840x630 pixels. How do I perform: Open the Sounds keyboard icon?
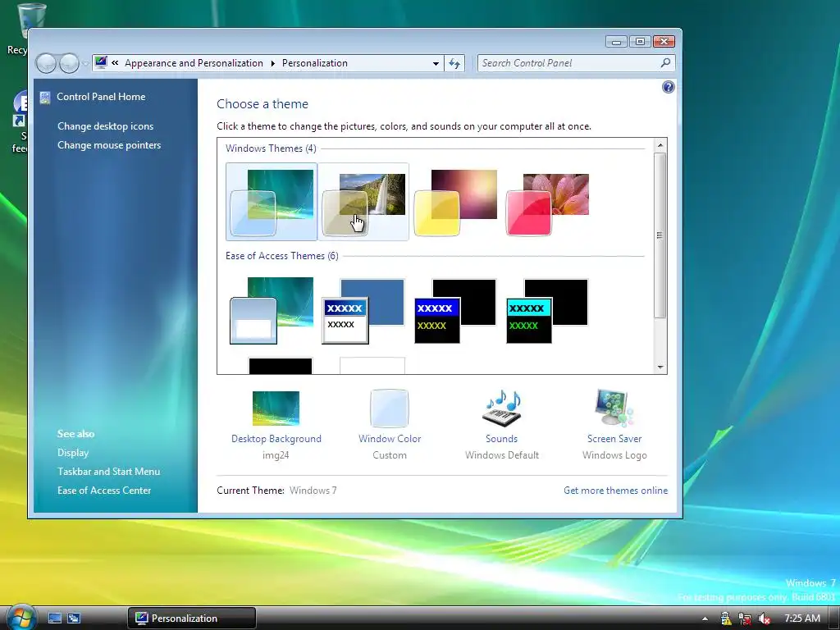pyautogui.click(x=502, y=409)
